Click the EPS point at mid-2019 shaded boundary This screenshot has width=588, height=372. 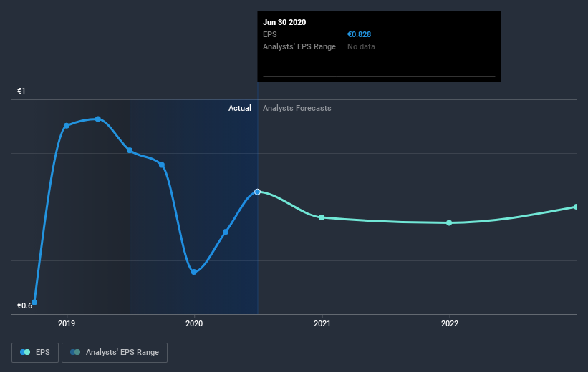pyautogui.click(x=130, y=150)
